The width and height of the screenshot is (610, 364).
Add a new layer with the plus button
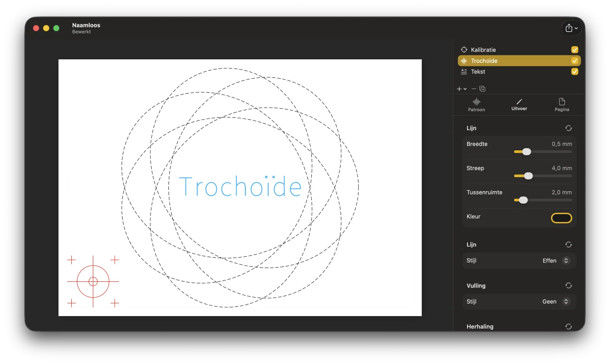click(x=461, y=89)
